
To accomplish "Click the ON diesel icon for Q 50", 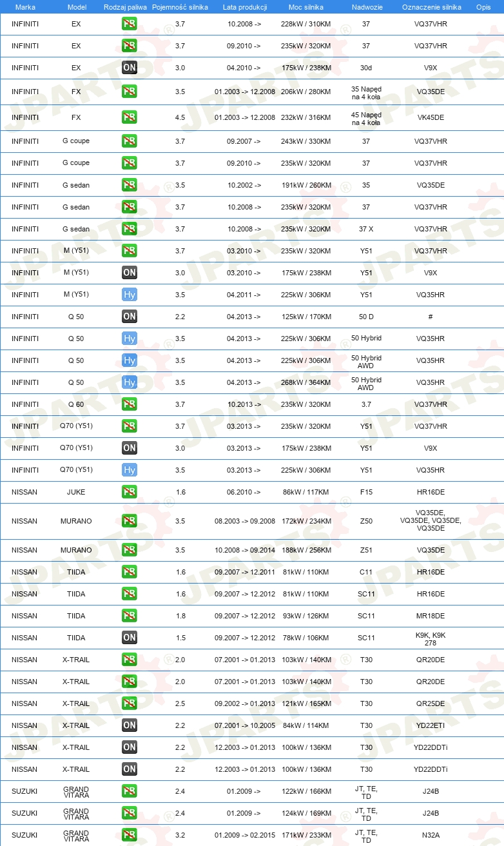I will coord(130,317).
